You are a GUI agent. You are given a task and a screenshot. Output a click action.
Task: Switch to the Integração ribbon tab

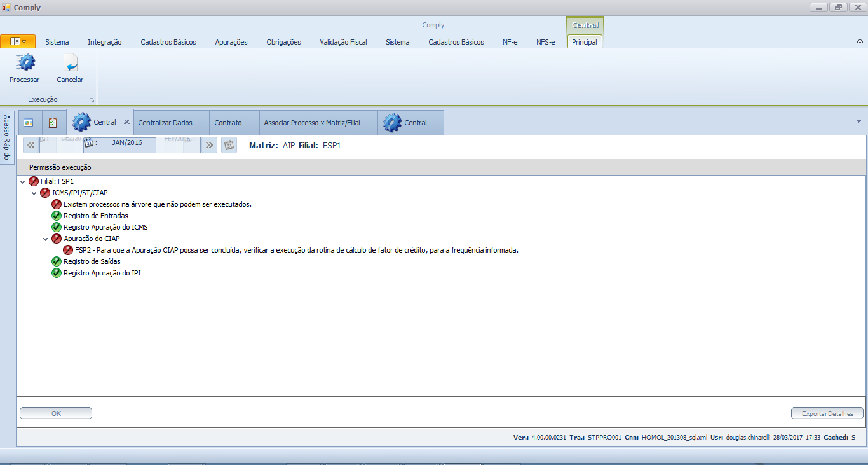(105, 42)
